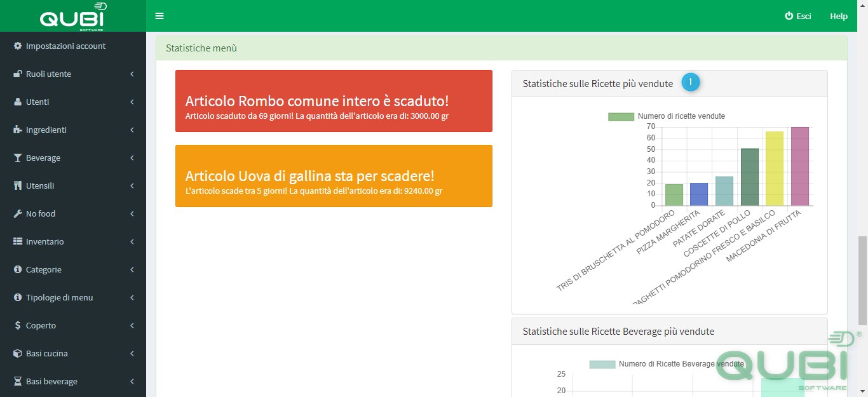Expand the Ruoli utente submenu chevron
Image resolution: width=868 pixels, height=397 pixels.
(132, 74)
